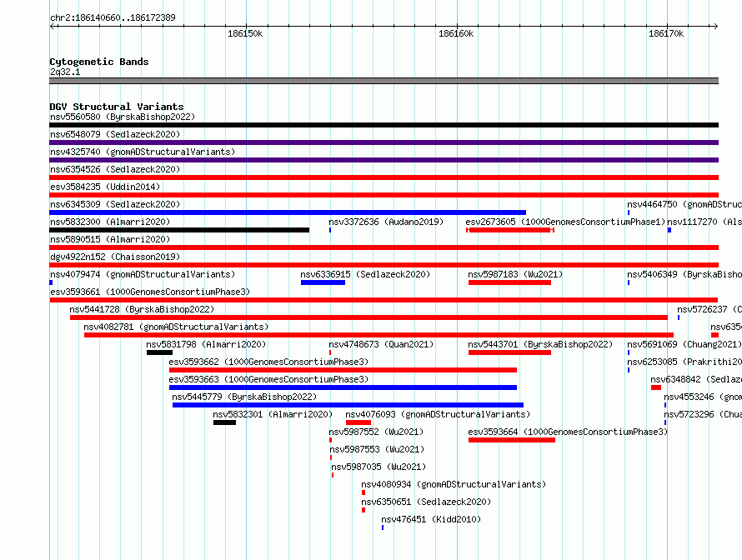Click the red esv3593662 variant bar
Screen dimensions: 742x560
point(343,370)
